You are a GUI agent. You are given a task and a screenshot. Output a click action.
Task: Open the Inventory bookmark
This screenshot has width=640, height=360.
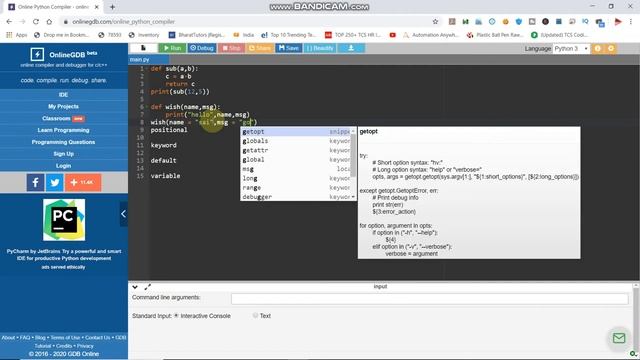click(x=144, y=35)
